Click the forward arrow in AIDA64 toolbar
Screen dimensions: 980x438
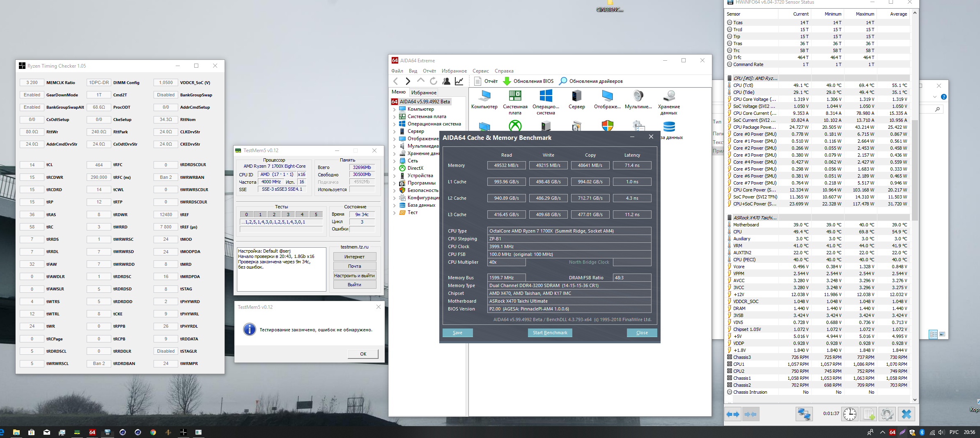(x=408, y=81)
